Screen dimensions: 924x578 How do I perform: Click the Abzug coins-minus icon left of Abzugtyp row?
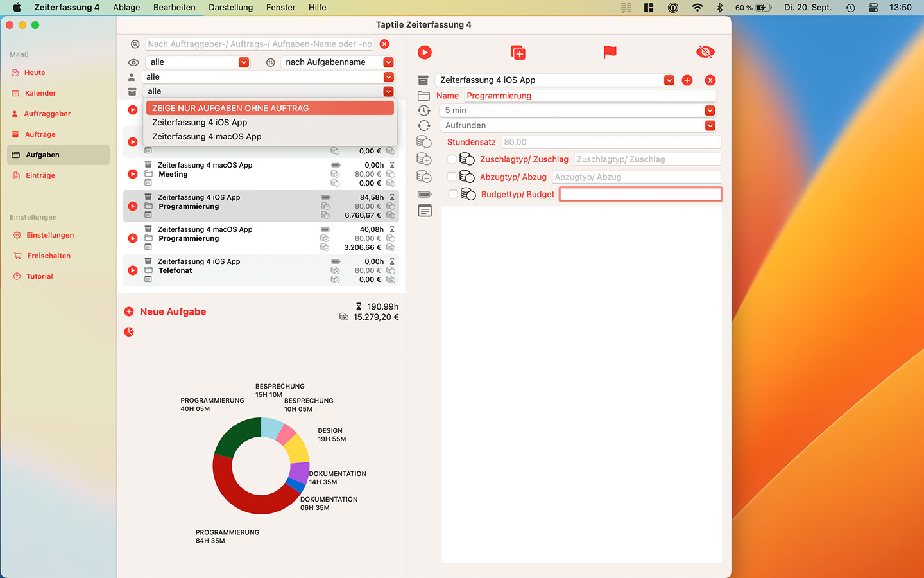pos(424,177)
